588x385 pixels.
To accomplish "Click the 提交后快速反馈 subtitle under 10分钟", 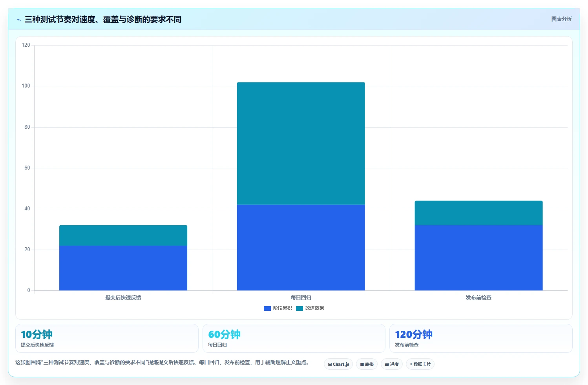I will coord(37,345).
